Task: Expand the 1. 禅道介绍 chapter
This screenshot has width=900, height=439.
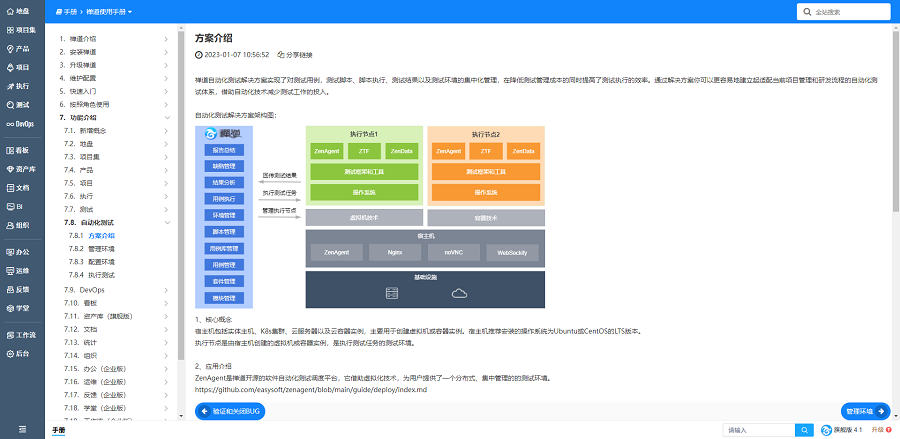Action: tap(166, 39)
